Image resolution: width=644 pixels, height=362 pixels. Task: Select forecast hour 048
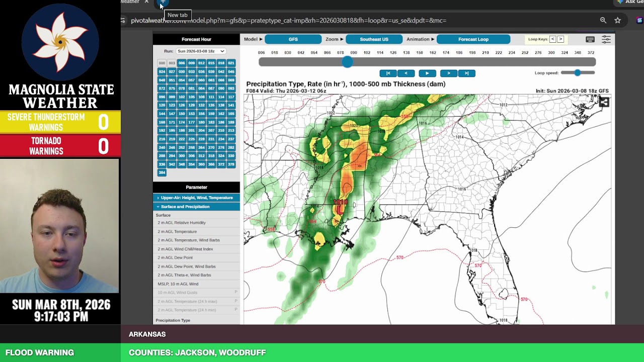[x=162, y=80]
